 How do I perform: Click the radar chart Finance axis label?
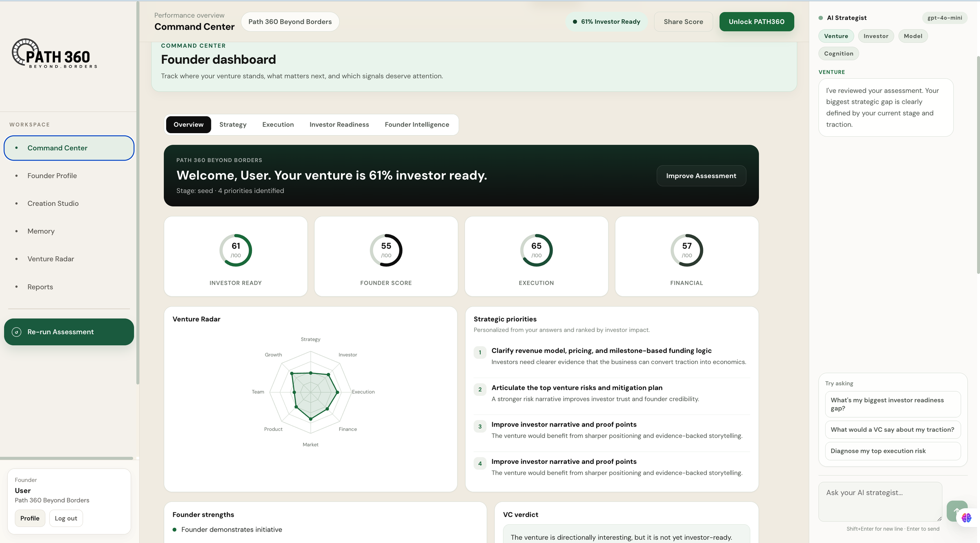pyautogui.click(x=348, y=429)
